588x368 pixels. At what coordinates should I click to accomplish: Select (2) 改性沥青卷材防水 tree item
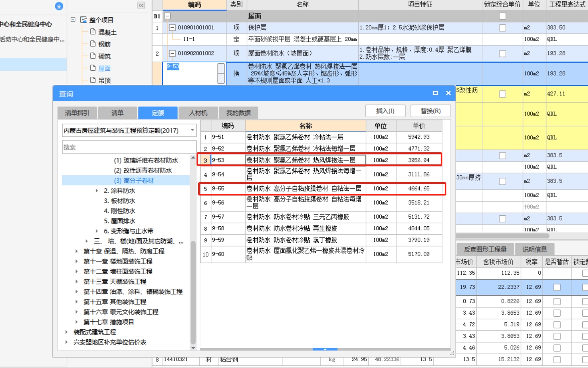coord(143,170)
